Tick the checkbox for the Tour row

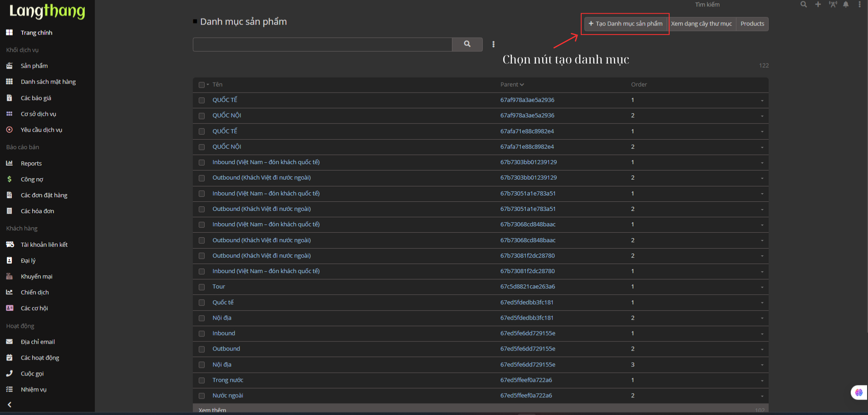tap(202, 287)
